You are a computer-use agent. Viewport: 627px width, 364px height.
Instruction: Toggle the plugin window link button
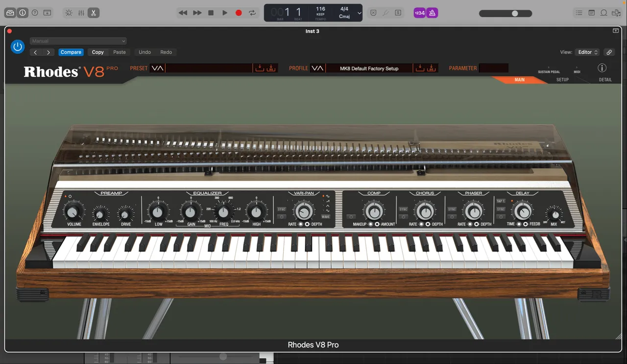coord(609,52)
